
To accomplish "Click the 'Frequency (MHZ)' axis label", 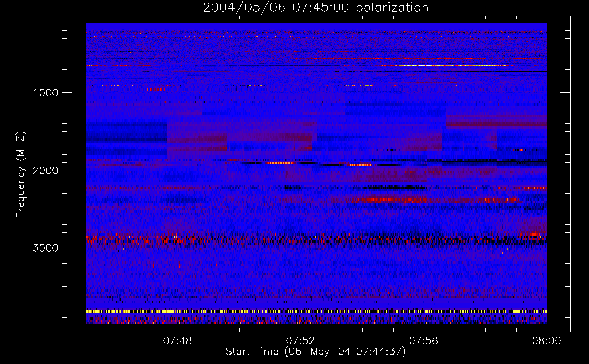I will point(21,174).
